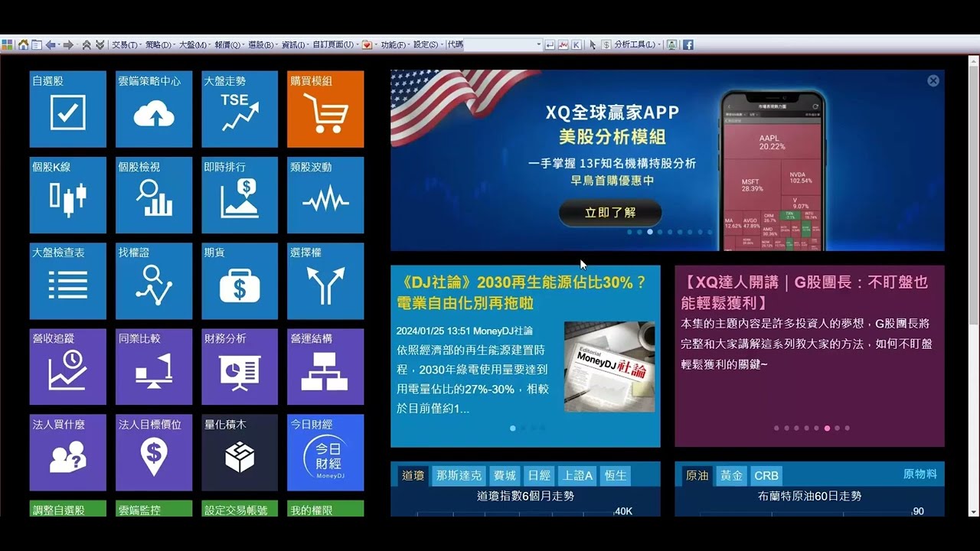Open the 資訊(I) menu
Viewport: 980px width, 551px height.
coord(293,45)
